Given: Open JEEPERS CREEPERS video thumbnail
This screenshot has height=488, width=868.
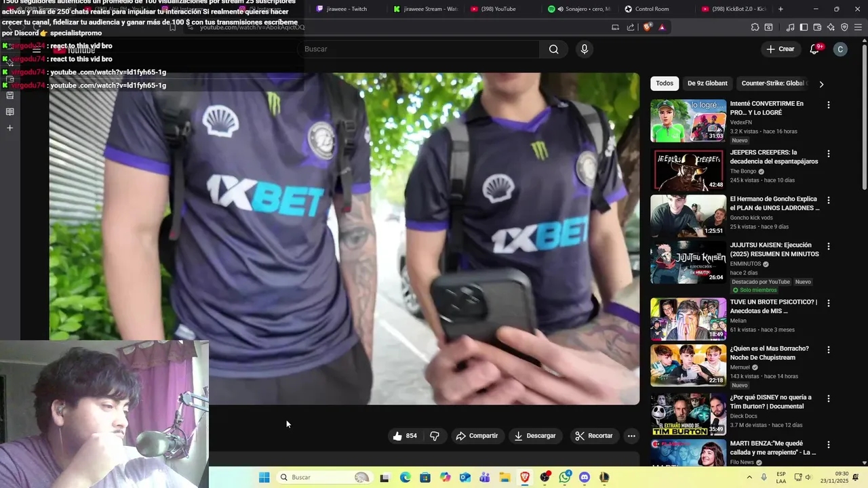Looking at the screenshot, I should tap(688, 169).
